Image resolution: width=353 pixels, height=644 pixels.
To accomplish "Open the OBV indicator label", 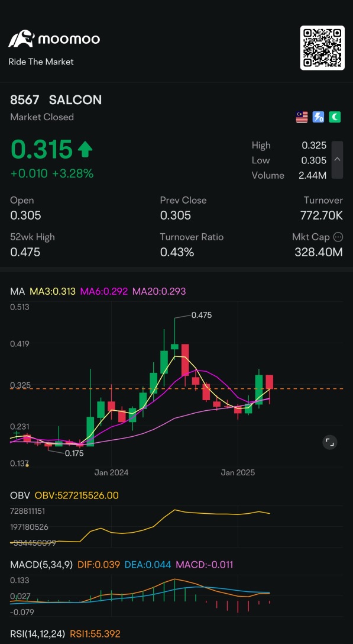I will point(20,495).
